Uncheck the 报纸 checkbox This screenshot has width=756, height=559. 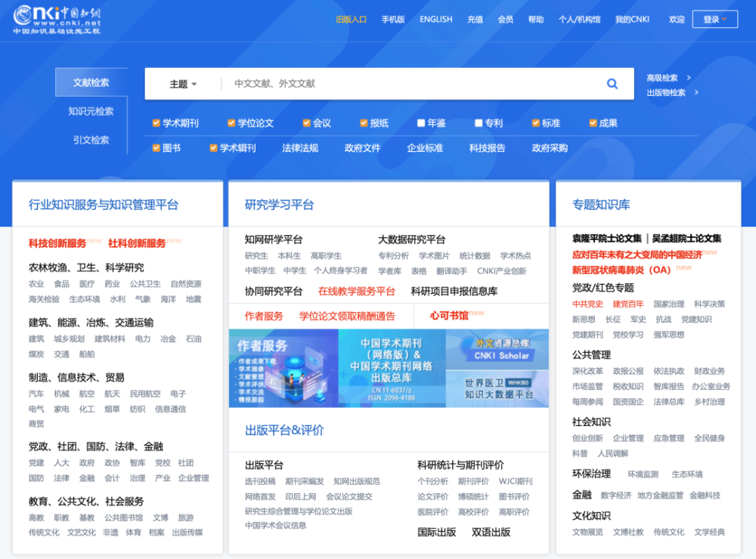pos(364,123)
